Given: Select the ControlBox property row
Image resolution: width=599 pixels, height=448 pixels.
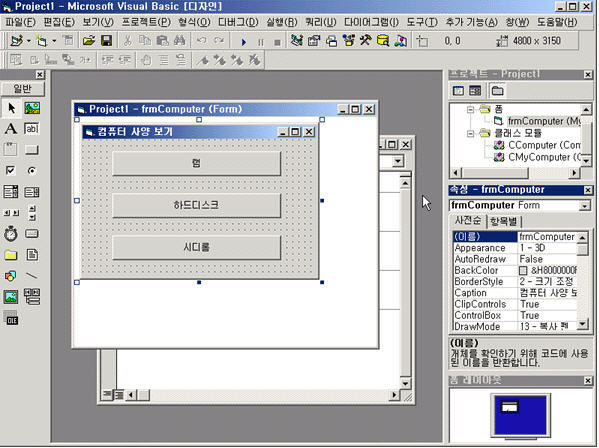Looking at the screenshot, I should pos(515,315).
